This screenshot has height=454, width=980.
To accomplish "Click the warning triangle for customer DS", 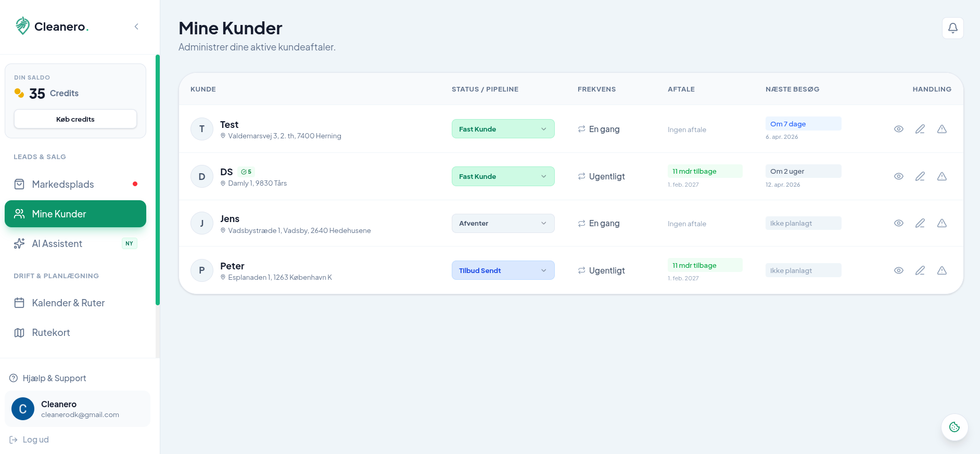I will click(941, 176).
